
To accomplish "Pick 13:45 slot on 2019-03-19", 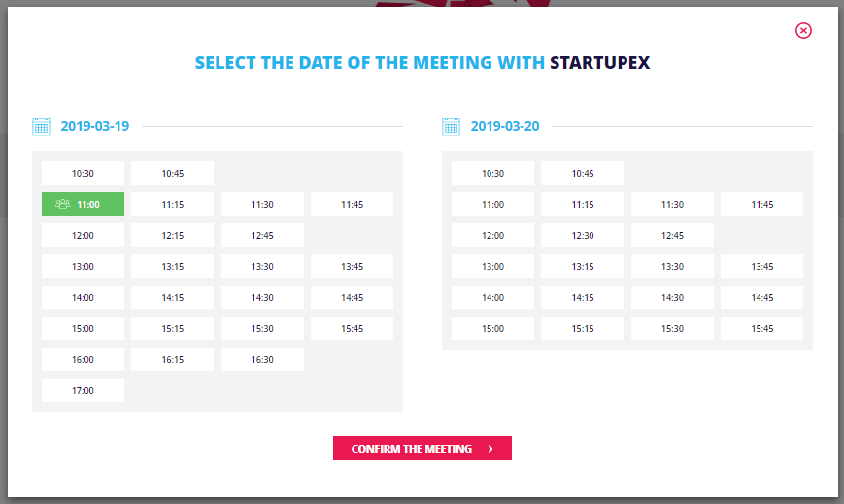I will [x=352, y=266].
